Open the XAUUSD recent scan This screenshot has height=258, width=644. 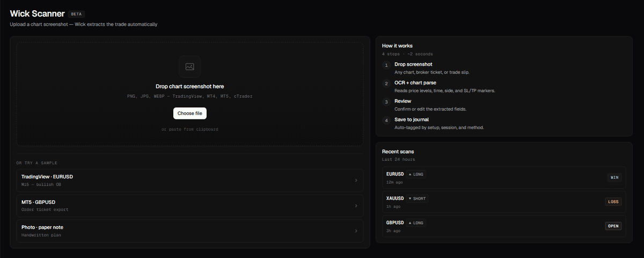coord(504,202)
